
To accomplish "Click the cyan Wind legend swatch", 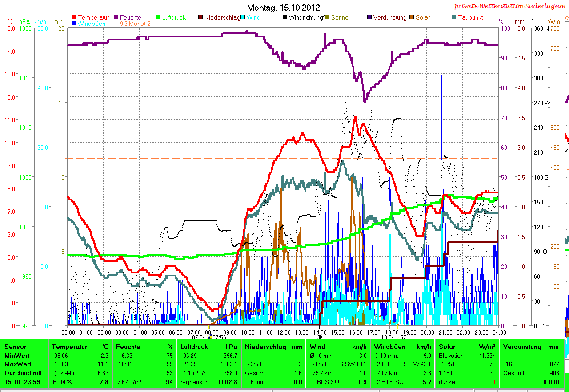I will coord(244,17).
